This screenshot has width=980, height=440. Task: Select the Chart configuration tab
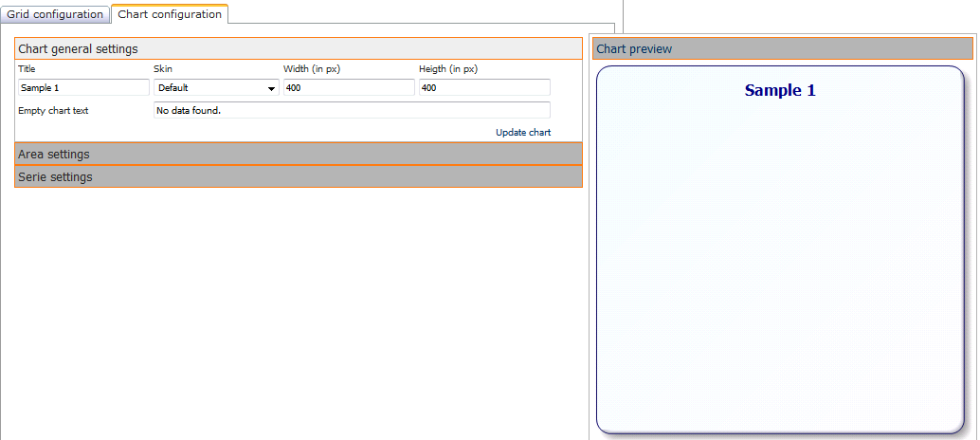(170, 14)
